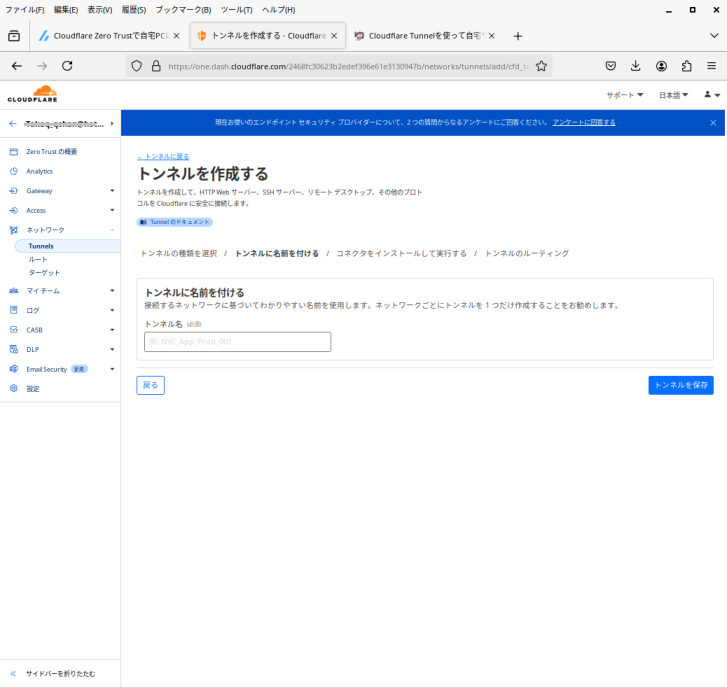Open the Firefox hamburger application menu
Image resolution: width=727 pixels, height=688 pixels.
coord(712,66)
